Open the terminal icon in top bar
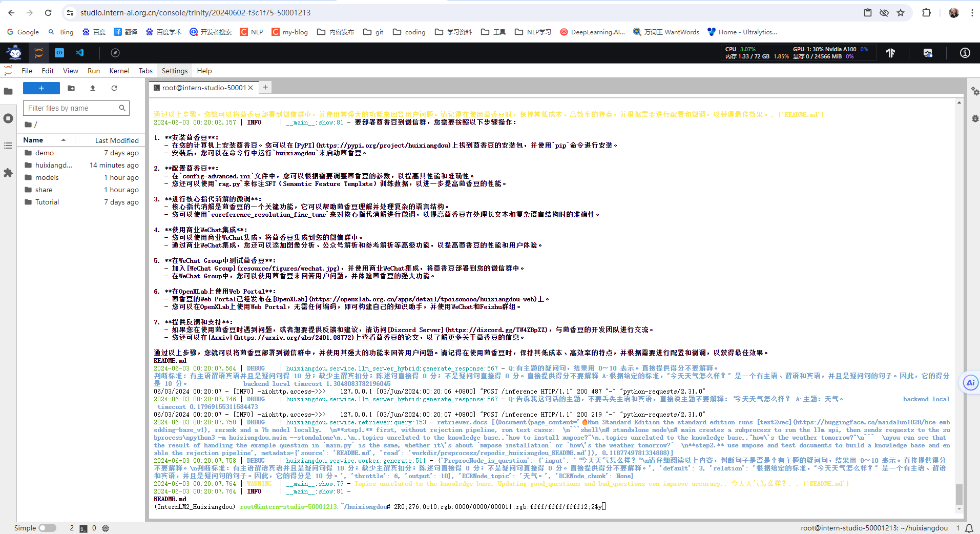The height and width of the screenshot is (534, 980). [x=59, y=53]
